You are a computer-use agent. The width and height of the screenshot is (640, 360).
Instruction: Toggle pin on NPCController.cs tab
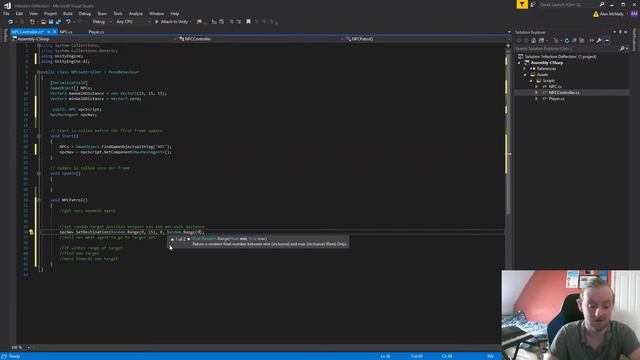point(49,32)
